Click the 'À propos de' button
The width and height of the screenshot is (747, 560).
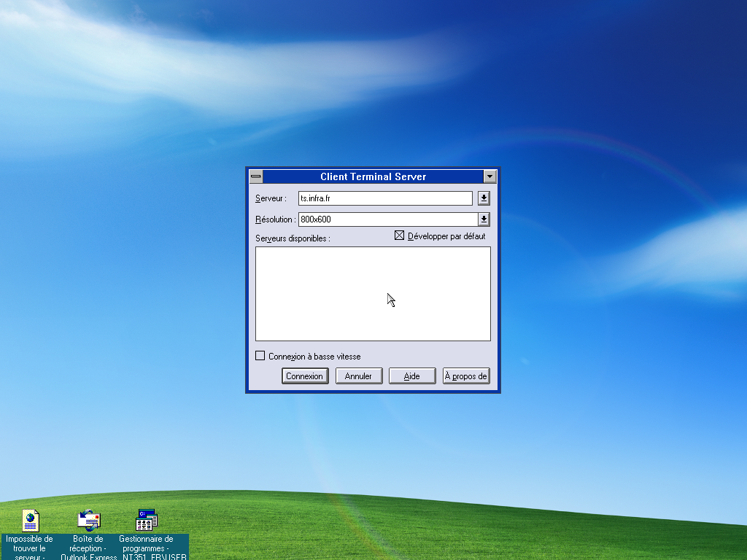click(x=466, y=376)
